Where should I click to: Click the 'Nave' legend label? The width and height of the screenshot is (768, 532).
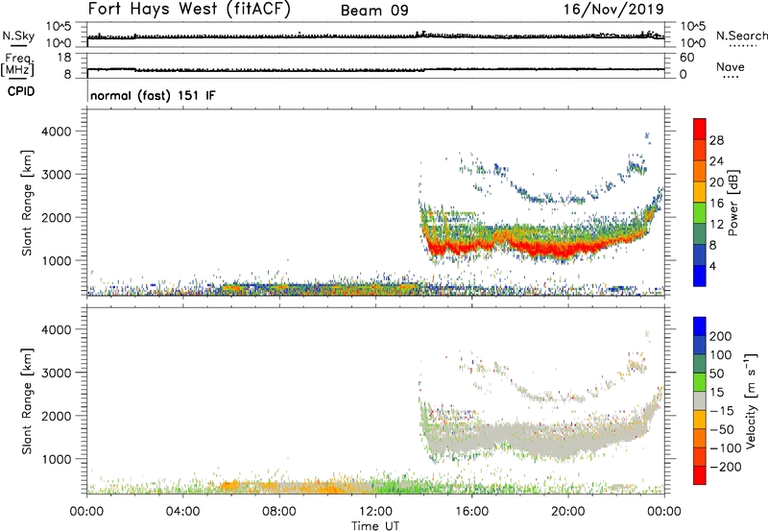731,66
